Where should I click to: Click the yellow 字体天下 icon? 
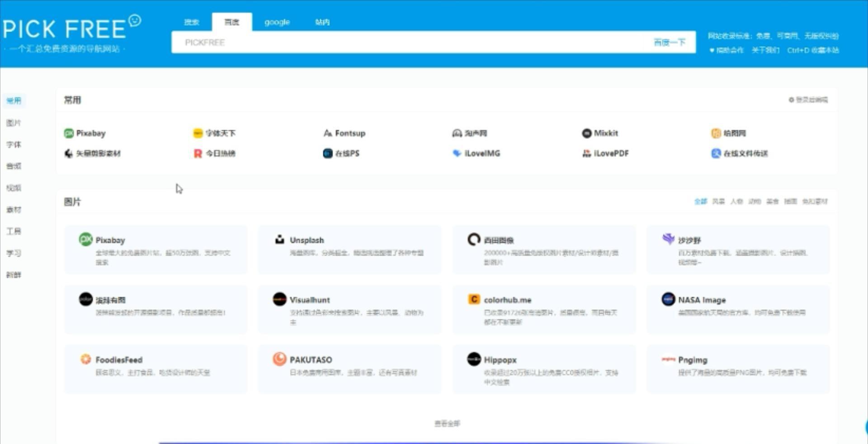pyautogui.click(x=198, y=133)
